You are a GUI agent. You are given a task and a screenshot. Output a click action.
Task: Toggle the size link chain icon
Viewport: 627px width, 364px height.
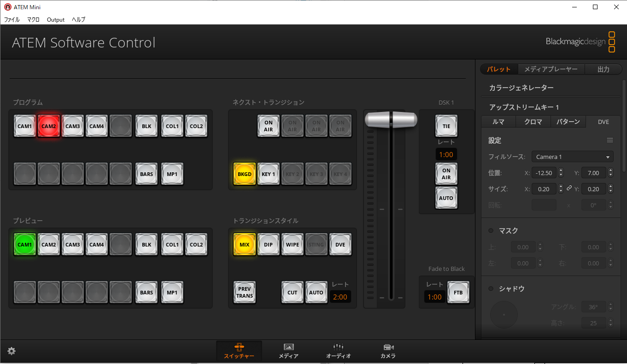coord(569,188)
